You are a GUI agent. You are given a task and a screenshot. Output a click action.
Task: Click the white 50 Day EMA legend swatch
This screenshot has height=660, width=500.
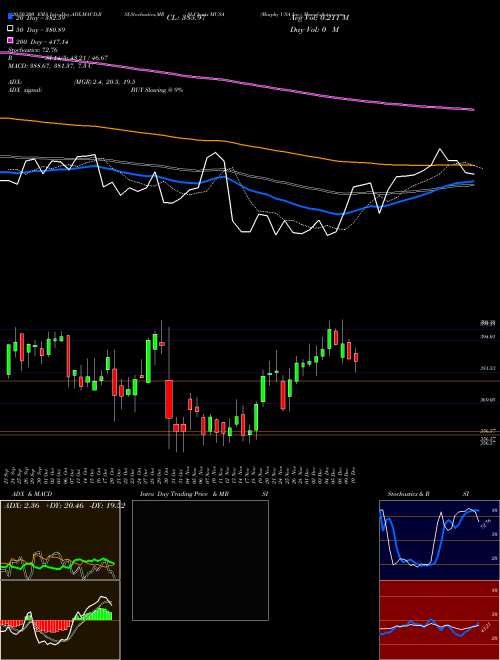[x=10, y=29]
